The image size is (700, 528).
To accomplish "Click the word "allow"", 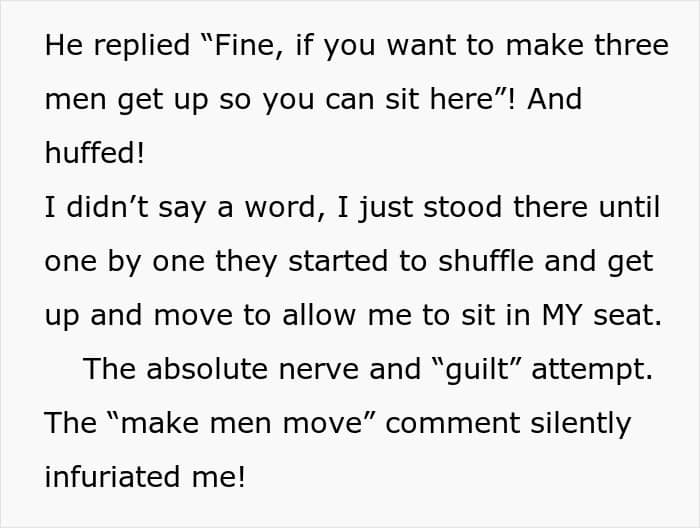I will (319, 315).
